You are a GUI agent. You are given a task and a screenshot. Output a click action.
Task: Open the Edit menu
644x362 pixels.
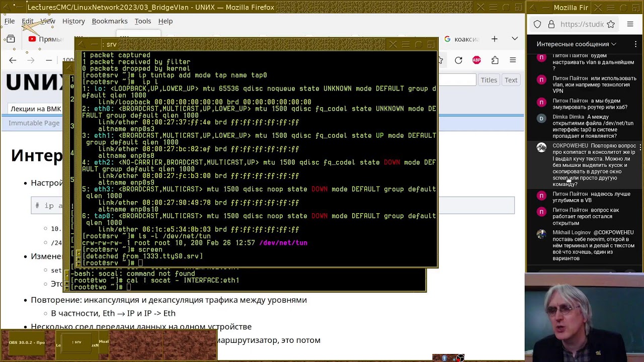tap(27, 21)
